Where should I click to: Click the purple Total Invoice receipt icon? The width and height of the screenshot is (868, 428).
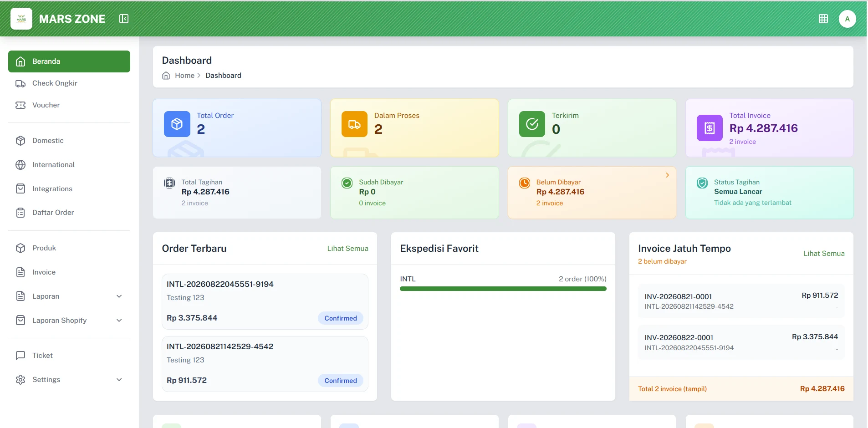710,128
